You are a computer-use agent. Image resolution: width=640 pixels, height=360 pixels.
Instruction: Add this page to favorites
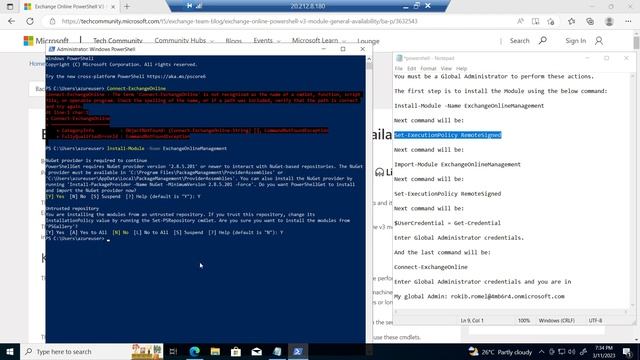pyautogui.click(x=551, y=21)
